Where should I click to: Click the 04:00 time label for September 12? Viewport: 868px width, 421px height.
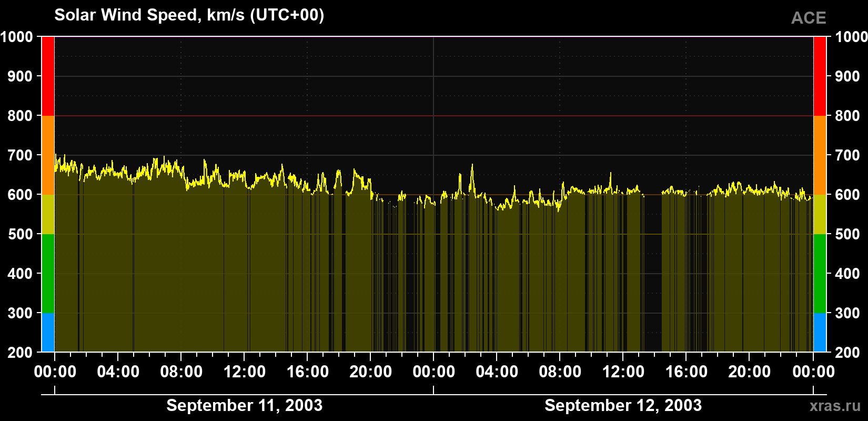tap(497, 372)
